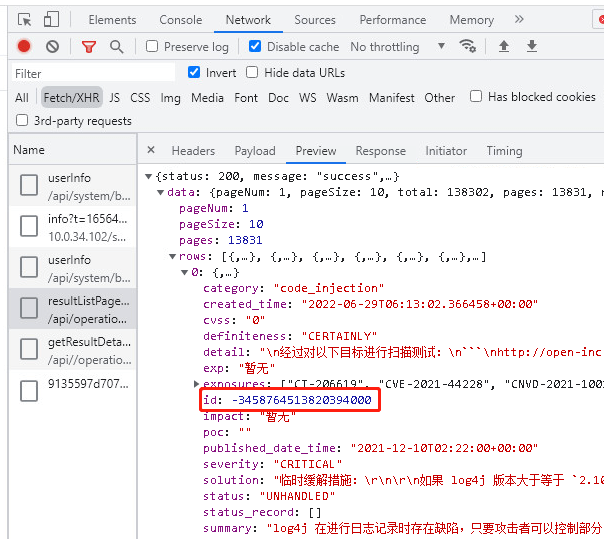The width and height of the screenshot is (604, 539).
Task: Open the Memory tab
Action: point(471,20)
